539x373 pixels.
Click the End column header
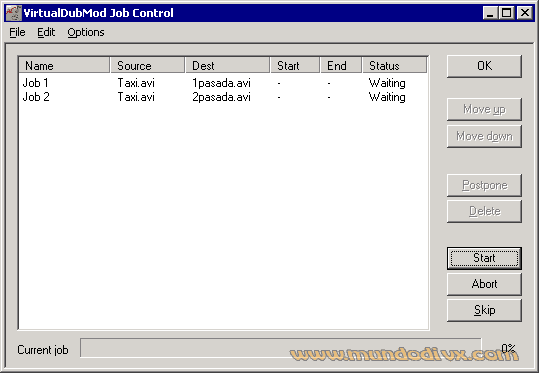click(341, 65)
